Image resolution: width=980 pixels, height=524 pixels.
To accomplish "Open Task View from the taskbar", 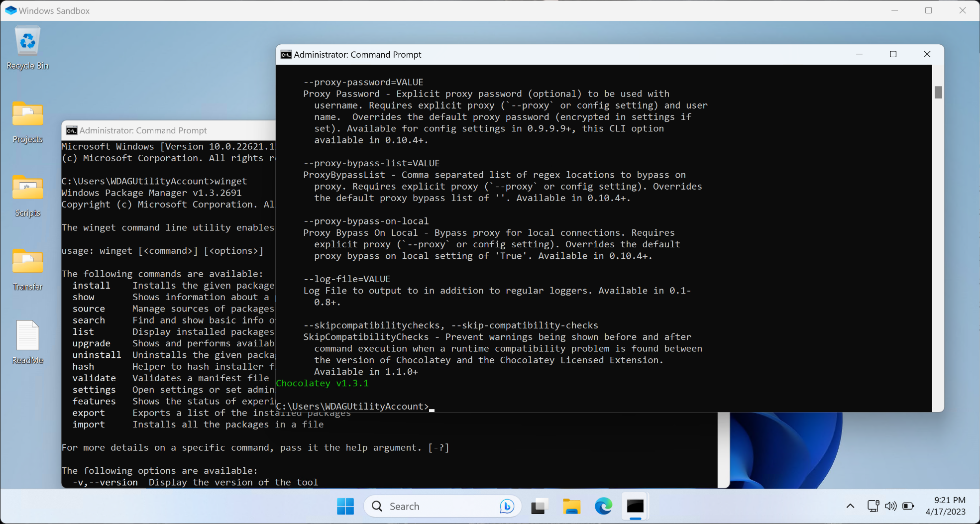I will click(x=540, y=507).
